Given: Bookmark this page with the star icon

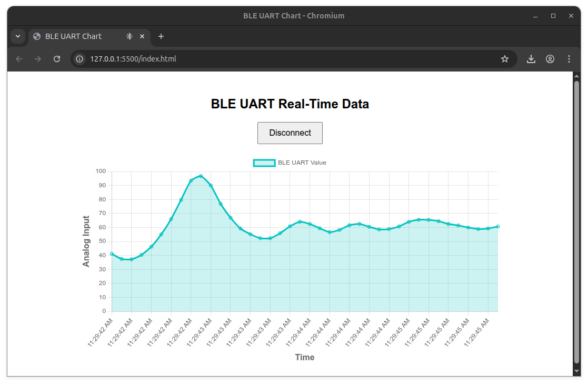Looking at the screenshot, I should click(x=504, y=59).
